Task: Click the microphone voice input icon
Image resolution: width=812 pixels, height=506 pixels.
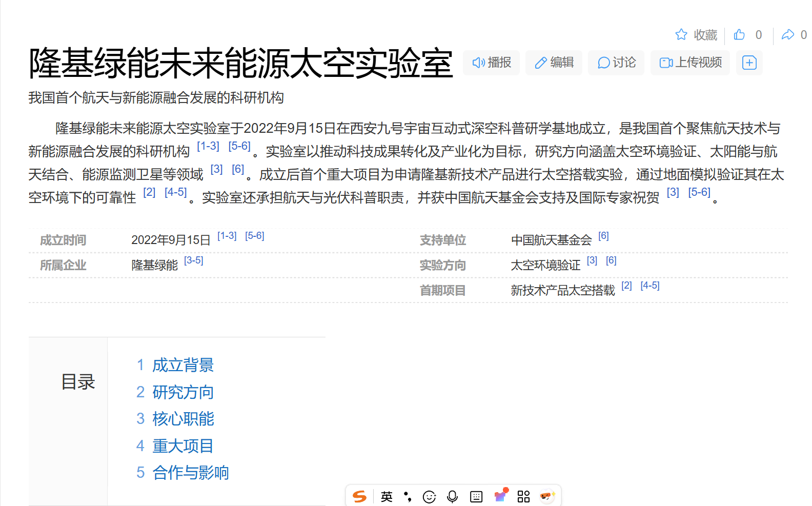Action: [452, 497]
